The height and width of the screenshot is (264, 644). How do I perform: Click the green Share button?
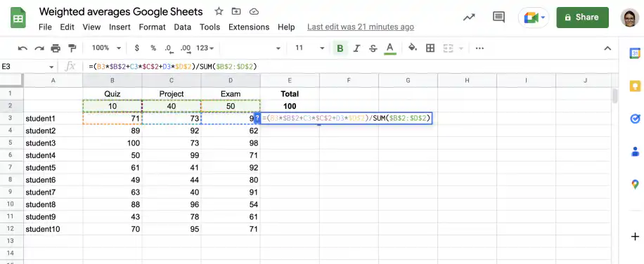(582, 18)
